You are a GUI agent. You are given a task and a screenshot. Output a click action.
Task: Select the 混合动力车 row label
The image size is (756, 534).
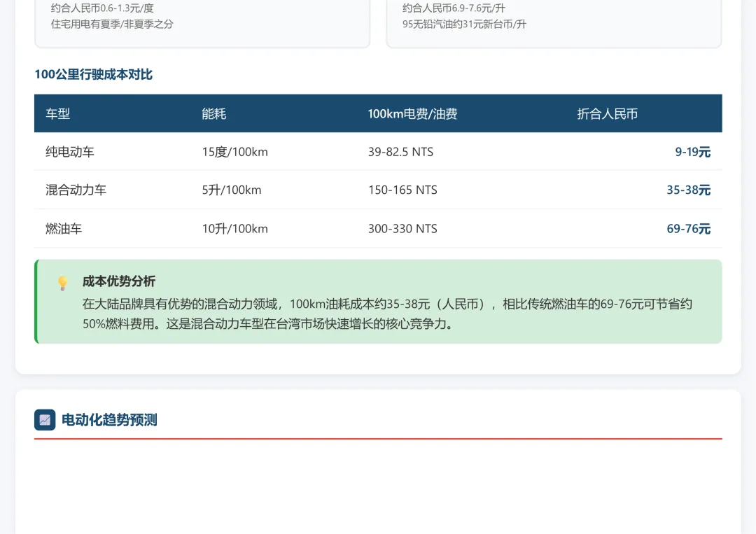pos(76,190)
